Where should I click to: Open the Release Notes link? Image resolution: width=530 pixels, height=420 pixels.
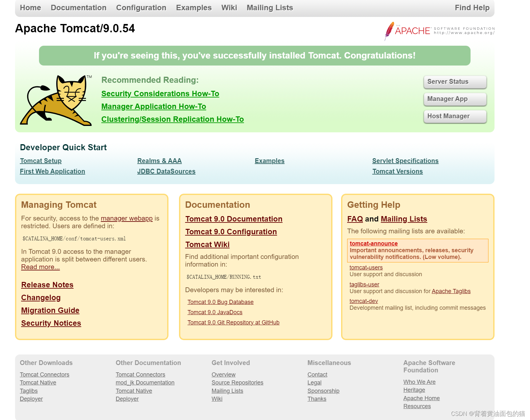pos(47,285)
